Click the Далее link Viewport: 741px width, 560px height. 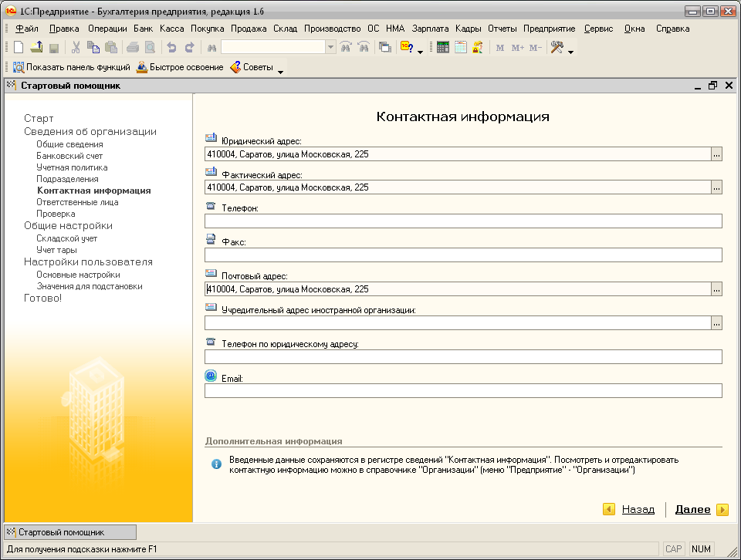(x=693, y=510)
